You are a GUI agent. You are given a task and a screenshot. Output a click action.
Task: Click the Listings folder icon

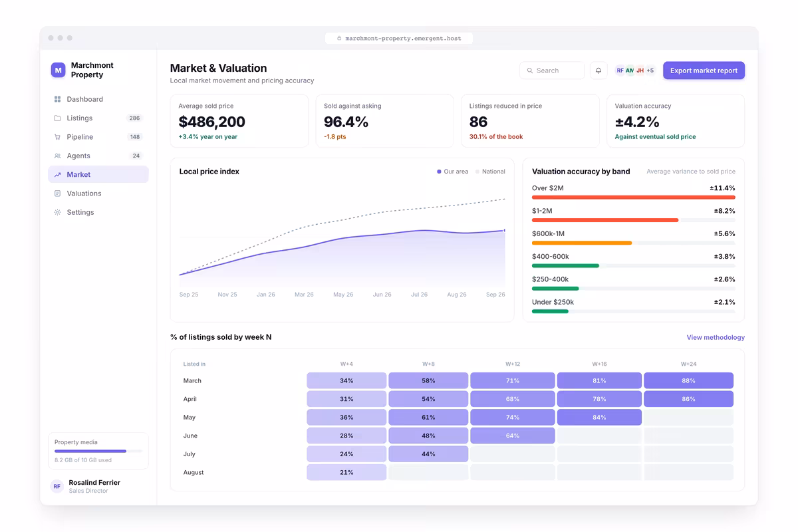pos(57,118)
